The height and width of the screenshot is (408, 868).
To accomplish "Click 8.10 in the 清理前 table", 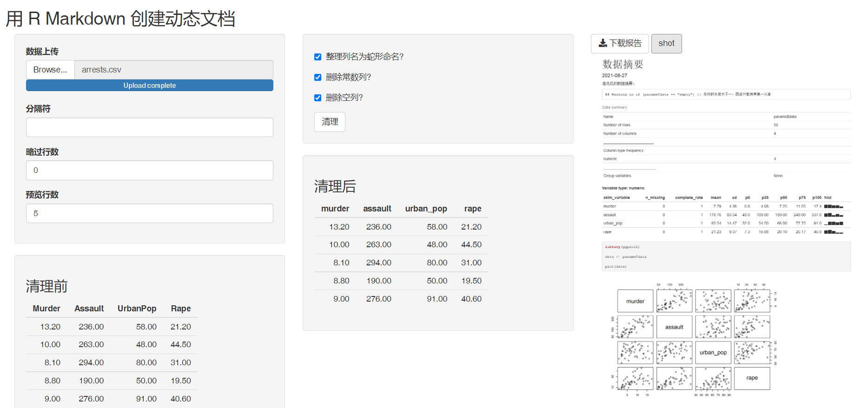I will (x=53, y=362).
